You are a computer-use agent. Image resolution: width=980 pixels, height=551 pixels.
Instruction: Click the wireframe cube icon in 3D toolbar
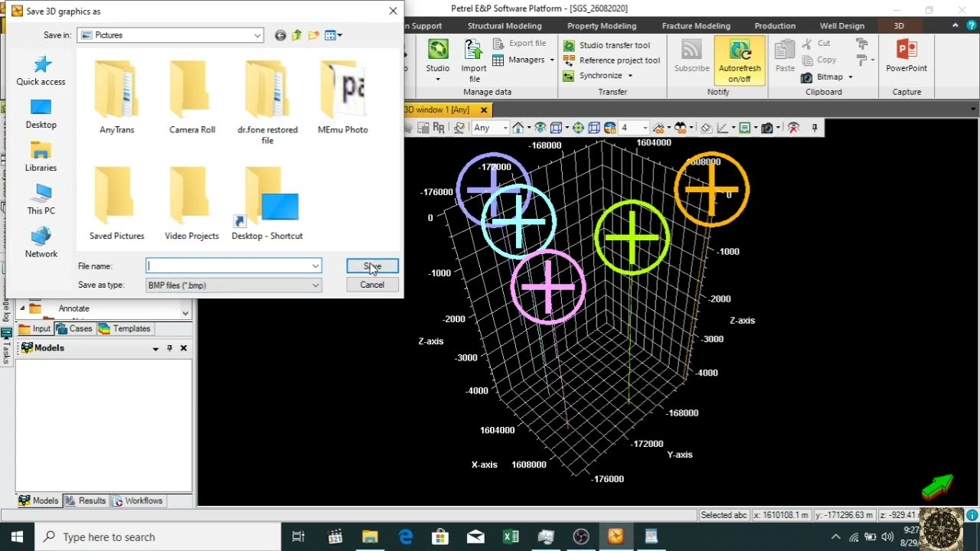click(x=594, y=128)
